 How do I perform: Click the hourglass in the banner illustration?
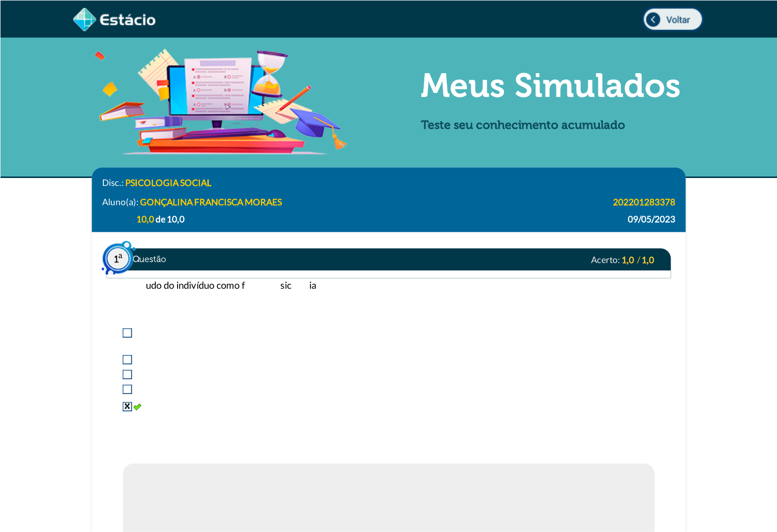click(x=270, y=74)
